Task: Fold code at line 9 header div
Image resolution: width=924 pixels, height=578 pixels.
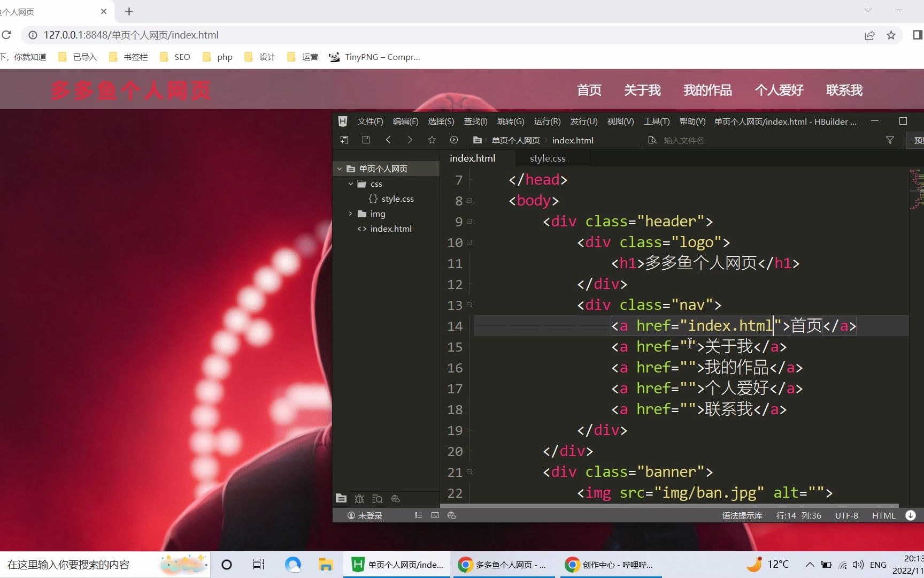Action: click(469, 222)
